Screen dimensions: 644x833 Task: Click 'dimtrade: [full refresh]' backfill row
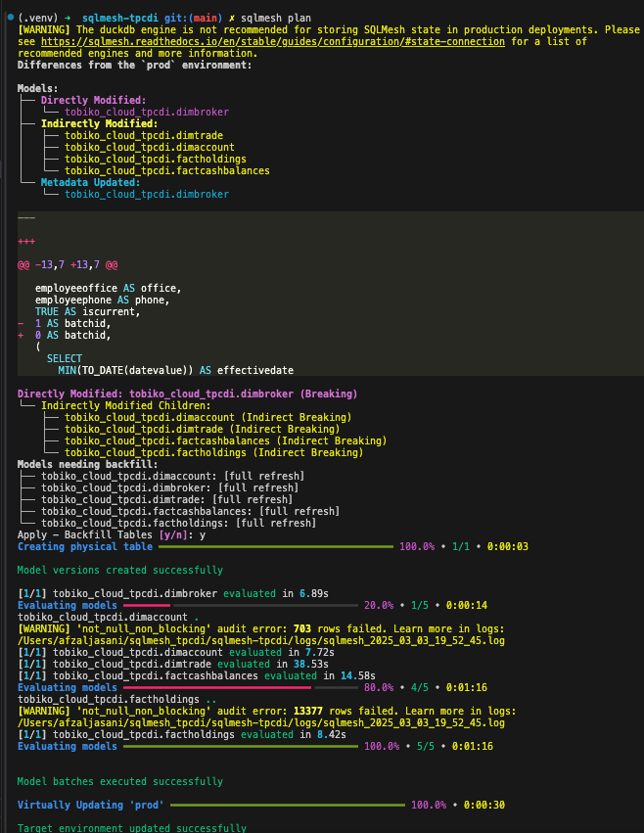point(166,499)
